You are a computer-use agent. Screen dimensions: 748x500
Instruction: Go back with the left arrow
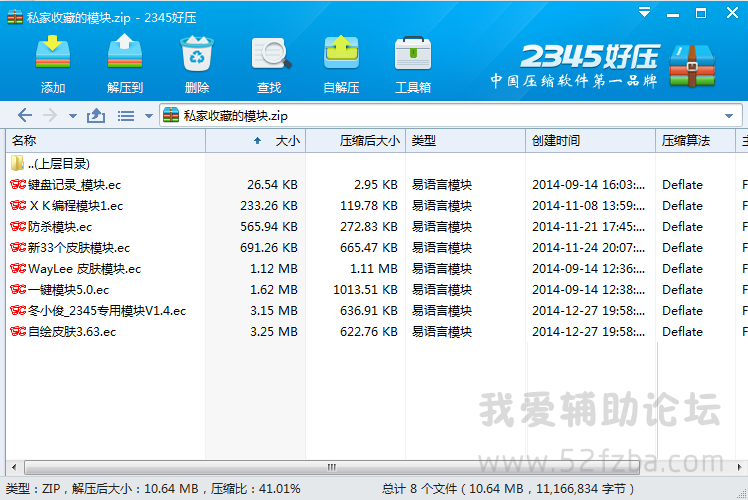tap(25, 115)
